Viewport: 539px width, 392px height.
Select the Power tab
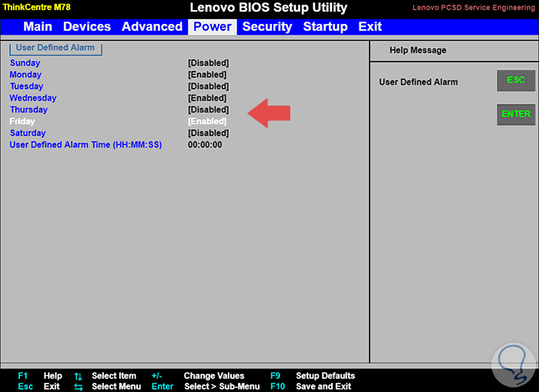[x=213, y=27]
